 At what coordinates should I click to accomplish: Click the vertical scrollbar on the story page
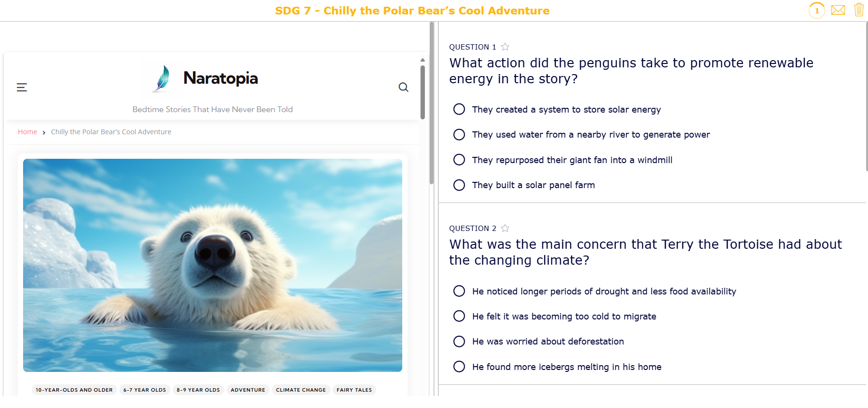tap(422, 89)
